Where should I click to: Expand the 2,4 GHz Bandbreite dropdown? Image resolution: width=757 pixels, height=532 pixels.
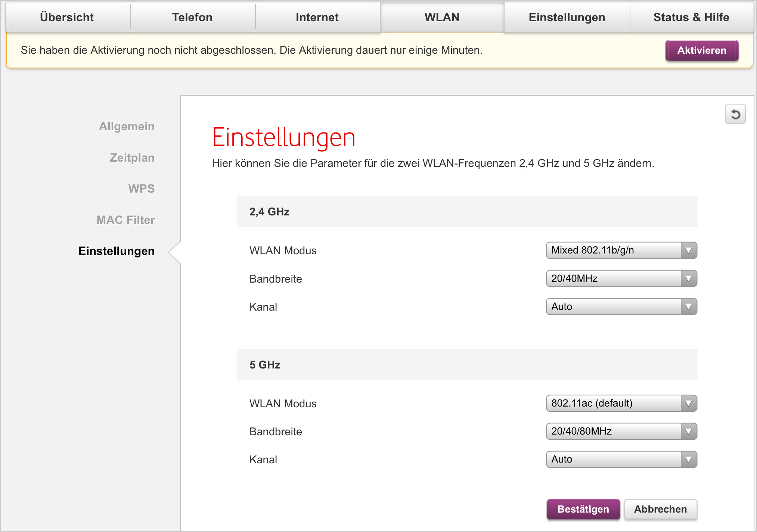tap(621, 279)
